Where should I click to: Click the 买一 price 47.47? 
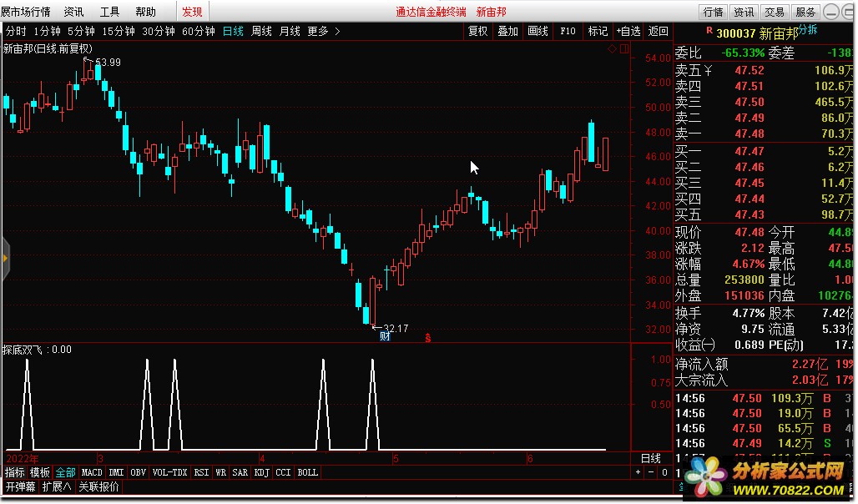[x=749, y=151]
